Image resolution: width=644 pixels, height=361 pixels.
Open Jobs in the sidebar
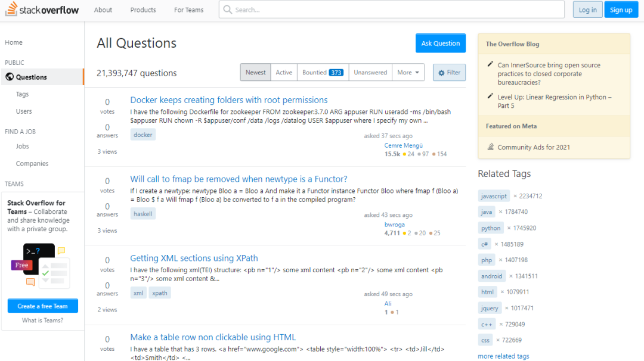pos(22,146)
